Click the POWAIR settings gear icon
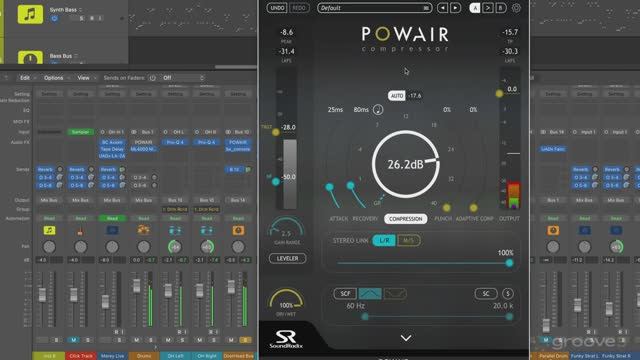This screenshot has width=640, height=360. [516, 8]
